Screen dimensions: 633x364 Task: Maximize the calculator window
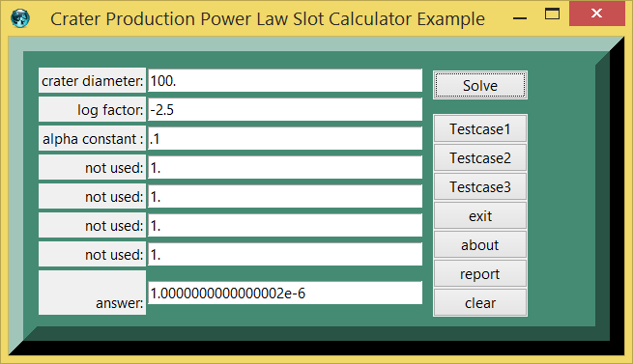point(552,14)
